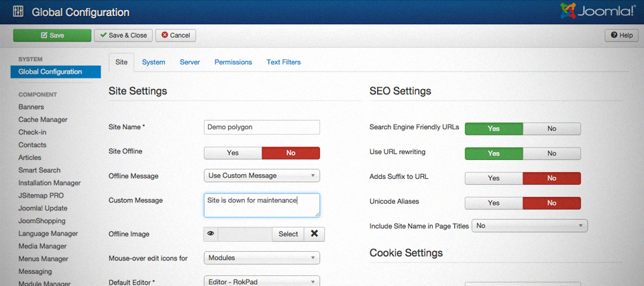Set Site Offline to Yes

[233, 153]
